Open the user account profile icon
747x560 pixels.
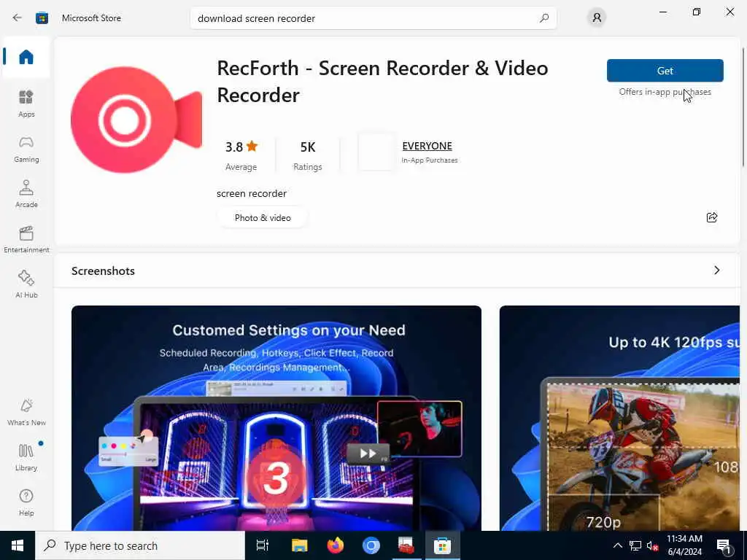(x=597, y=18)
